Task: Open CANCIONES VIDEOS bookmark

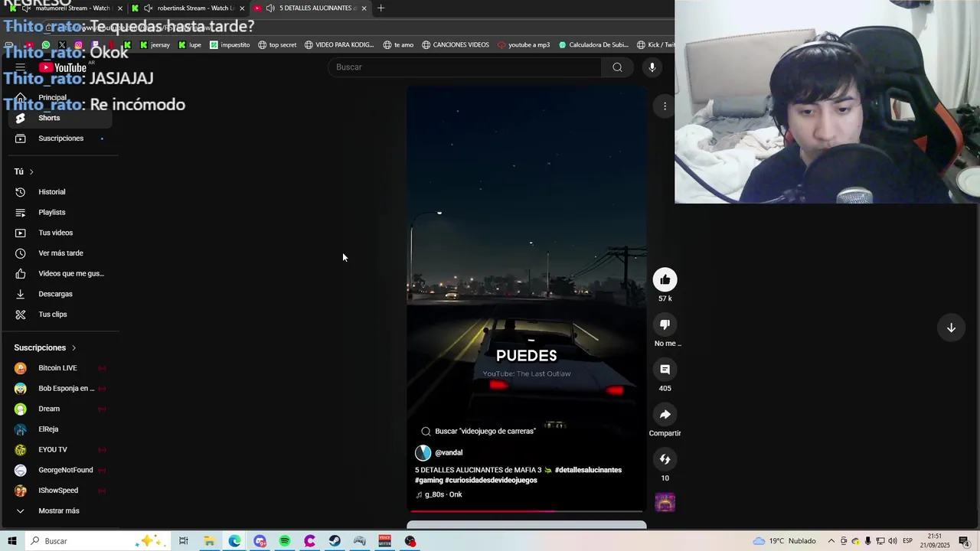Action: point(455,45)
